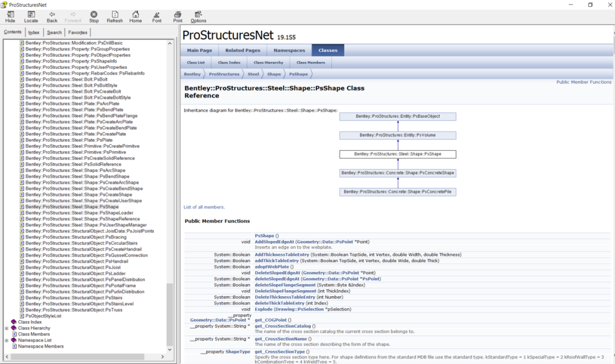Image resolution: width=615 pixels, height=364 pixels.
Task: Select StructuralObject::PsTruss tree entry
Action: tap(73, 310)
